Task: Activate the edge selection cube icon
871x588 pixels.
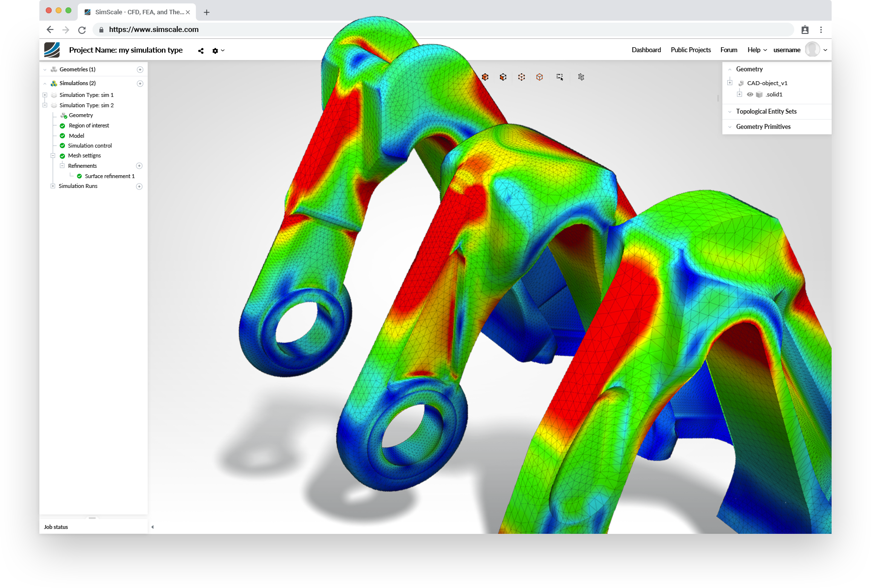Action: [x=539, y=77]
